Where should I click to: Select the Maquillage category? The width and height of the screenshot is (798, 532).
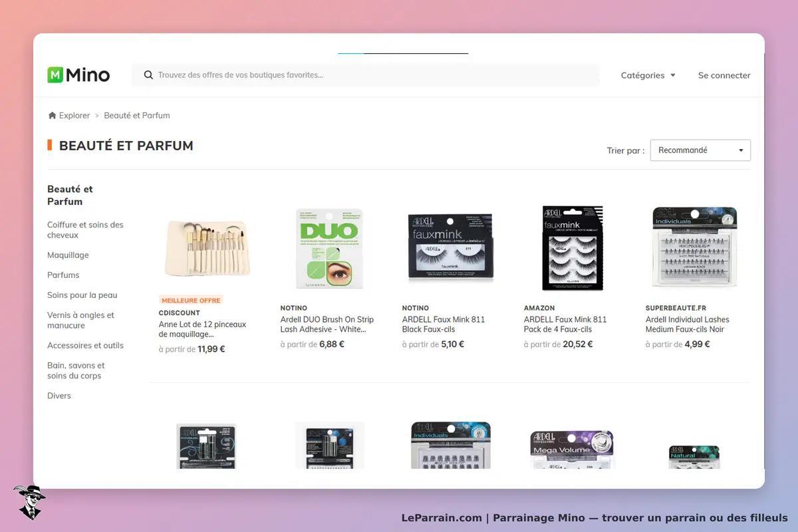68,255
